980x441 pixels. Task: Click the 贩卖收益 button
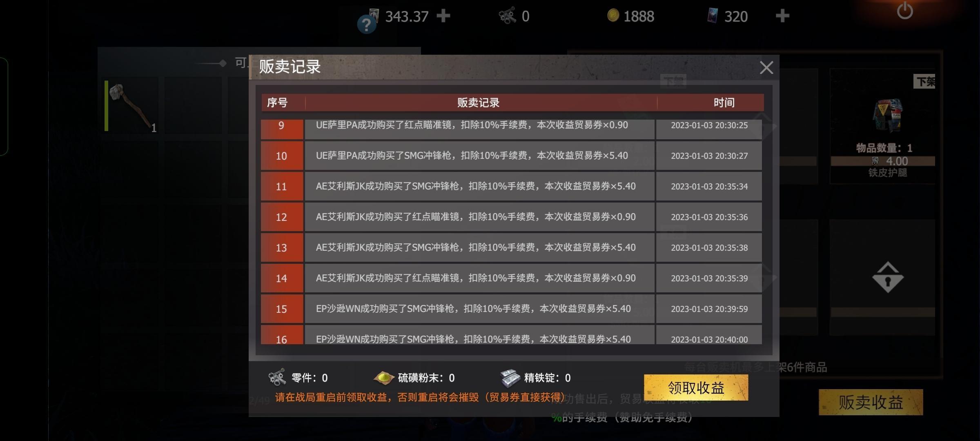(871, 403)
